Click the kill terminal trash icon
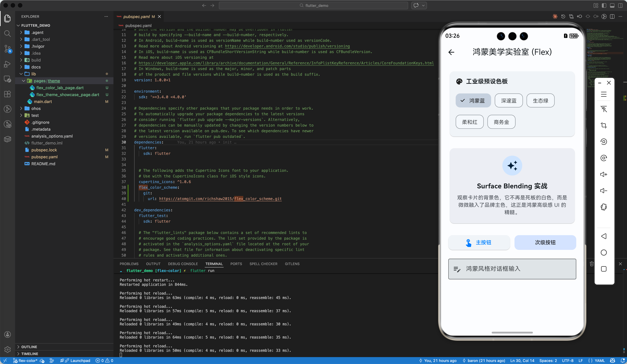Screen dimensions: 627x364 click(x=592, y=264)
